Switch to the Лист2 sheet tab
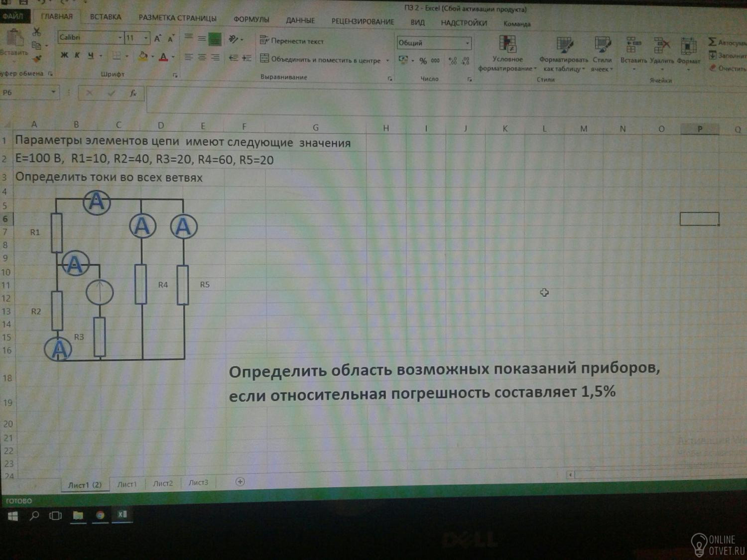The image size is (747, 560). [163, 483]
